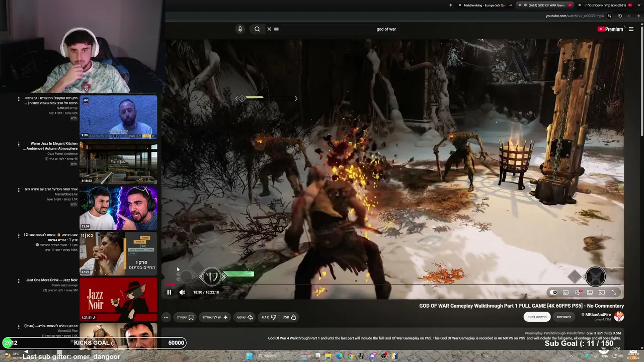Image resolution: width=644 pixels, height=362 pixels.
Task: Subscribe to the MKIceAndFire channel
Action: point(537,317)
